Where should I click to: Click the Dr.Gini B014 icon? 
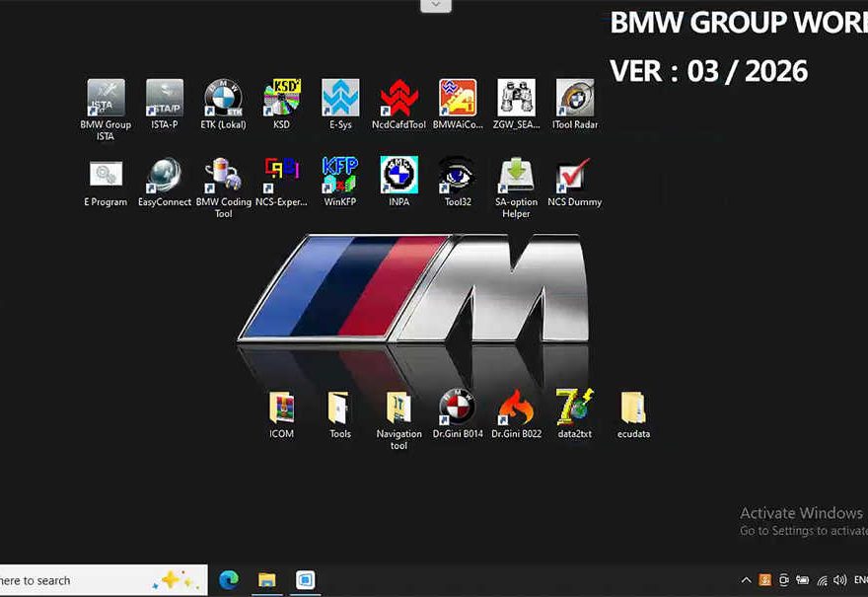(458, 409)
